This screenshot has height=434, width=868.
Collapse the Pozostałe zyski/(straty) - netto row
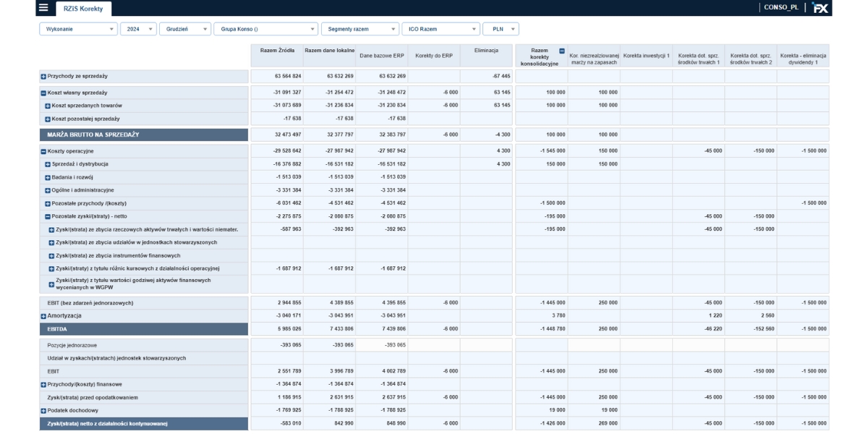point(48,216)
